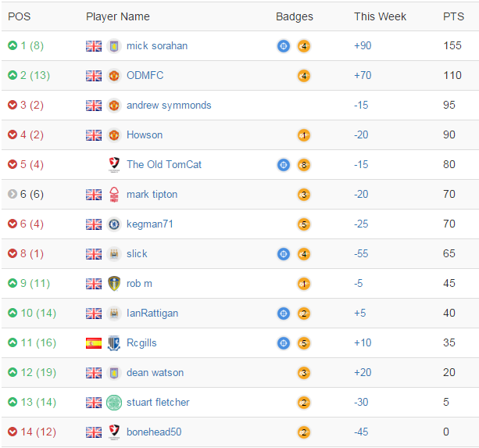Sort by the This Week column header
This screenshot has height=448, width=479.
coord(380,16)
